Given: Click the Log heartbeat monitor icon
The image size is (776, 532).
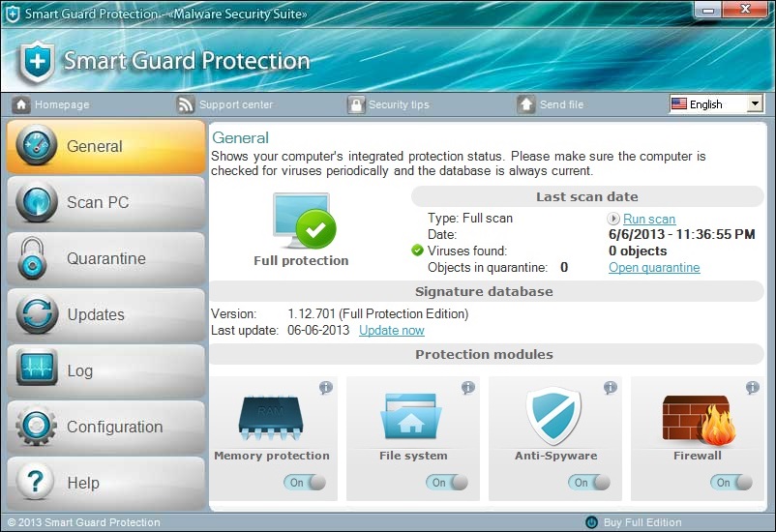Looking at the screenshot, I should coord(37,368).
